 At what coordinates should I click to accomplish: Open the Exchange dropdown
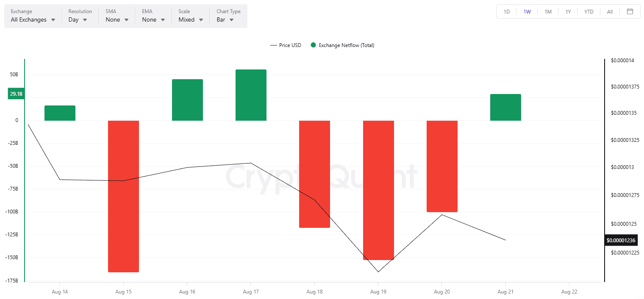tap(33, 19)
